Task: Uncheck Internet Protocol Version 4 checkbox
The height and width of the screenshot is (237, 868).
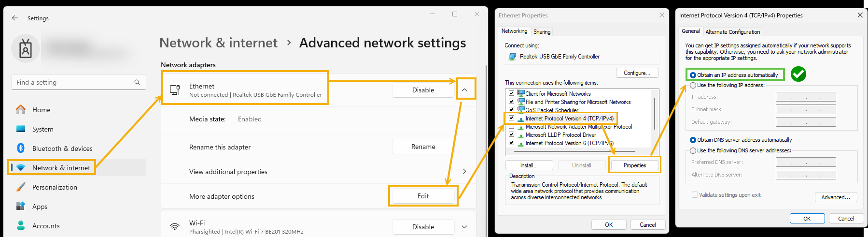Action: pyautogui.click(x=511, y=118)
